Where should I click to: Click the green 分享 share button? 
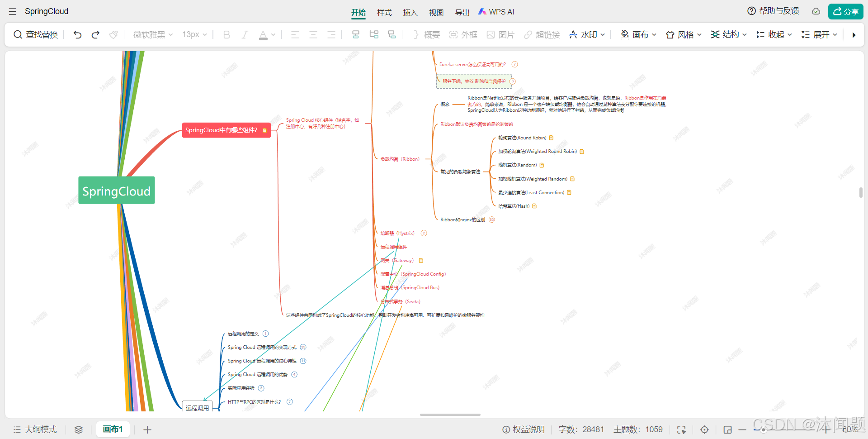846,11
